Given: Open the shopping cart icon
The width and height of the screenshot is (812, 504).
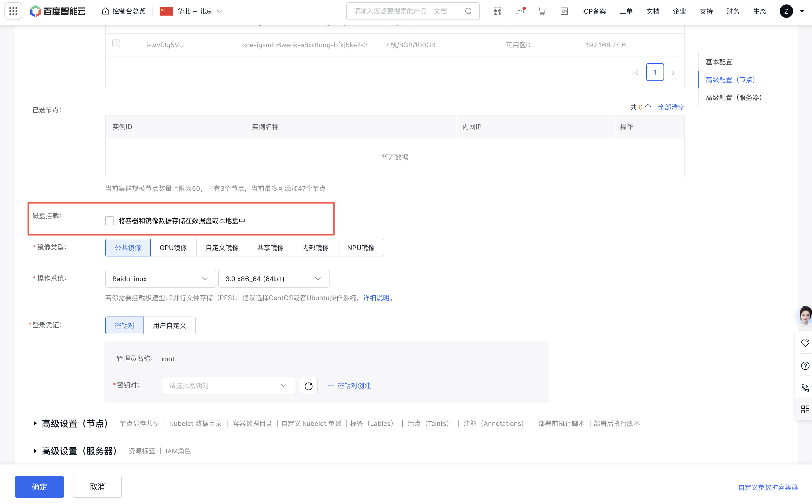Looking at the screenshot, I should (x=542, y=11).
